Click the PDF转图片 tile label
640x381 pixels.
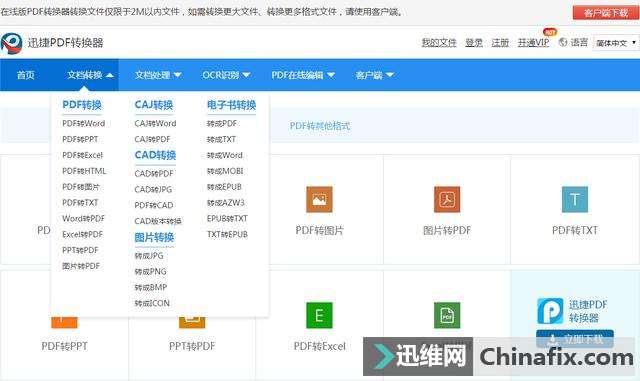(320, 230)
